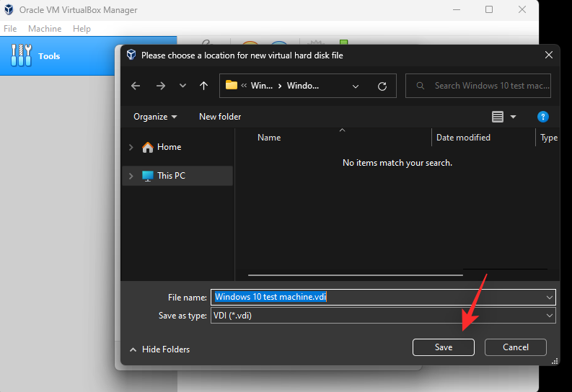572x392 pixels.
Task: Open File menu in VirtualBox Manager
Action: click(10, 28)
